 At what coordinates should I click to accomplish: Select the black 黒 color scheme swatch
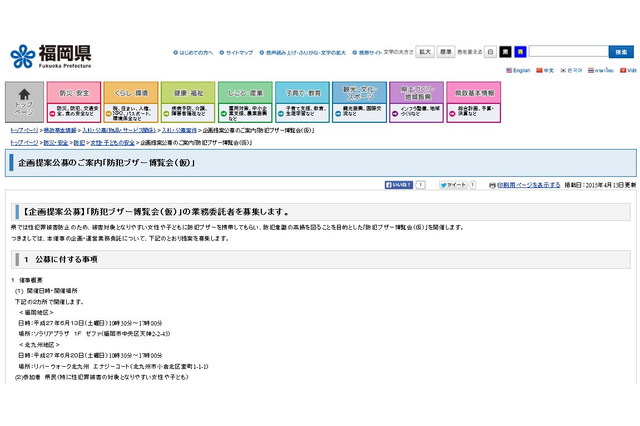click(505, 52)
